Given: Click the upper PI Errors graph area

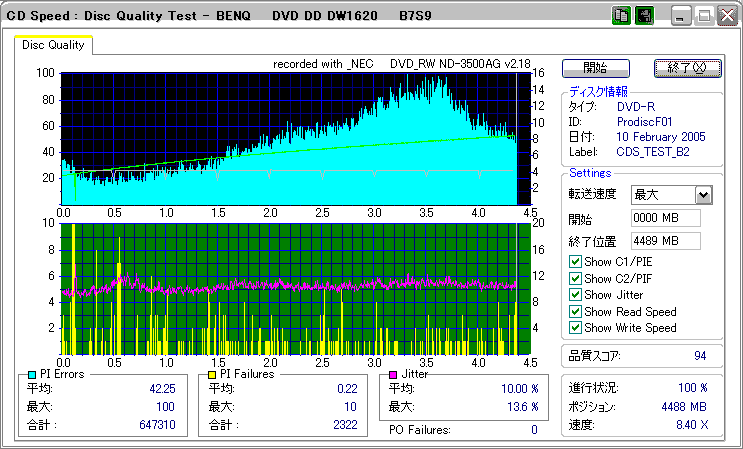Looking at the screenshot, I should (x=290, y=138).
